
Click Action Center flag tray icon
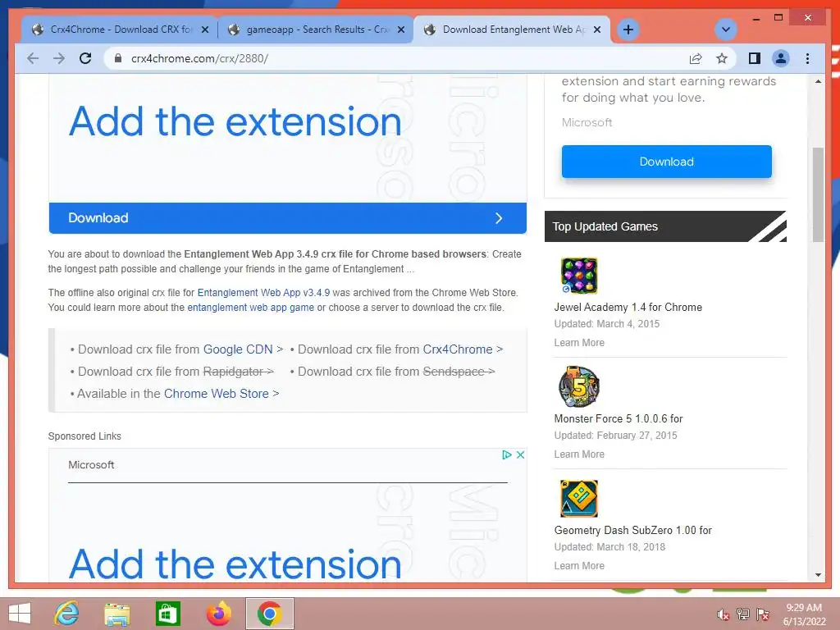[763, 614]
